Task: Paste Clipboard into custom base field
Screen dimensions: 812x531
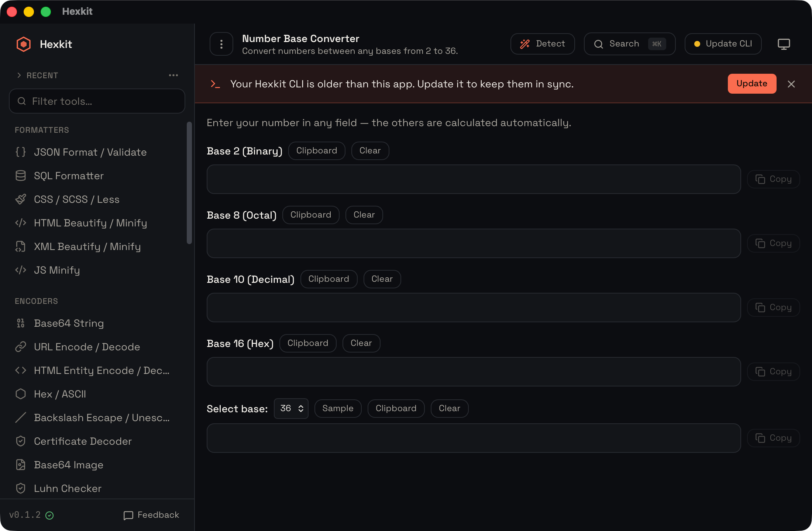Action: coord(396,409)
